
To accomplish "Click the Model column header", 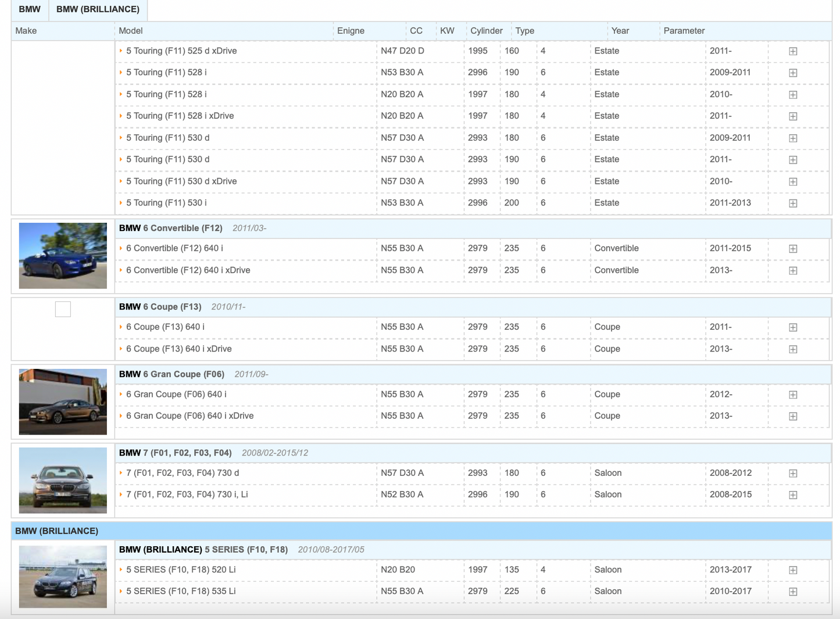I will click(130, 31).
